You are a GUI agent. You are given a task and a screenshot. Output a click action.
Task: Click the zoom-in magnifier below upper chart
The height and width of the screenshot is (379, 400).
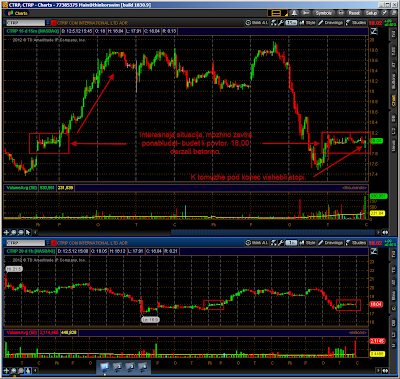pos(14,232)
